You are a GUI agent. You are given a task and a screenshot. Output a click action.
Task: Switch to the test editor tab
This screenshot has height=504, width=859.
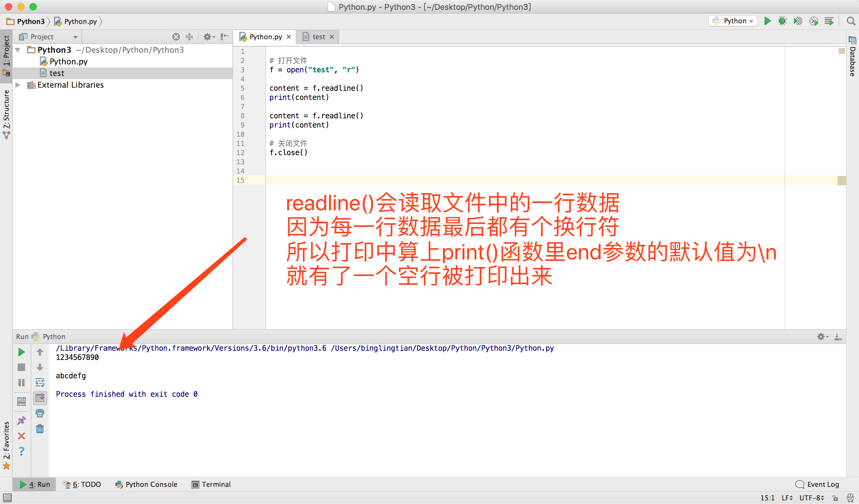coord(318,37)
